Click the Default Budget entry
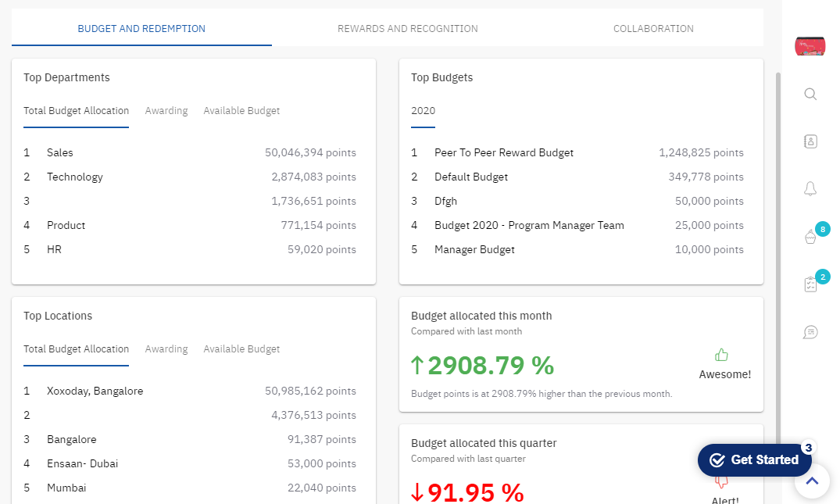840x504 pixels. click(x=471, y=177)
